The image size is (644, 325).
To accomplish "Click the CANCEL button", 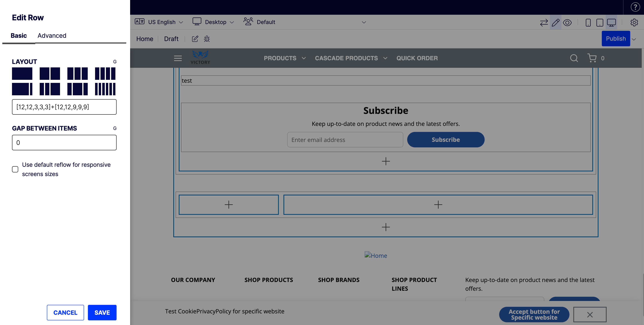I will click(65, 312).
